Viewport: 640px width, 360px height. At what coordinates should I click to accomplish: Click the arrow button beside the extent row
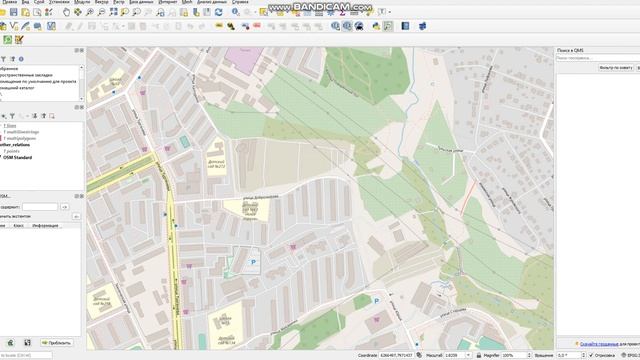[76, 216]
